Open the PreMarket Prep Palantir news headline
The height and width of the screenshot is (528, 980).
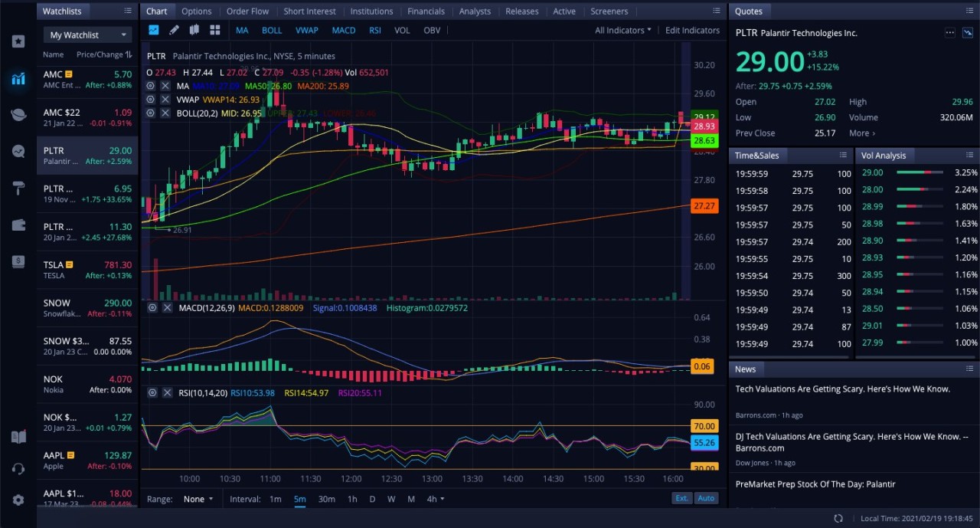click(x=815, y=484)
